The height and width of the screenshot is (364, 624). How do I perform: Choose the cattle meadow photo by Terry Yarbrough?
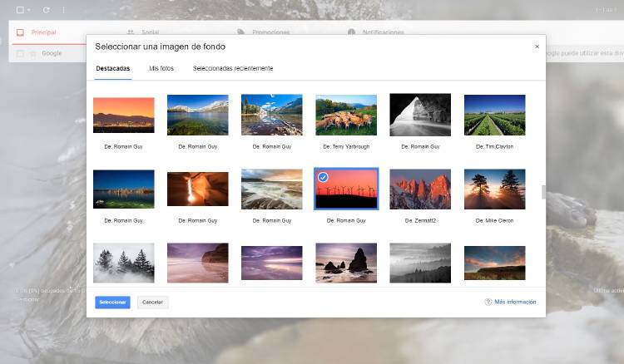pyautogui.click(x=346, y=115)
